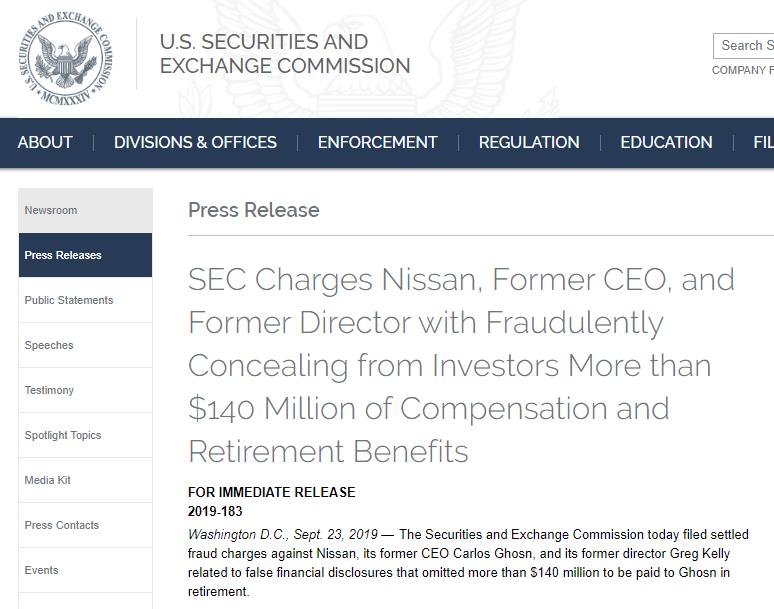Open the Speeches sidebar link
Screen dimensions: 774x609
pos(85,345)
